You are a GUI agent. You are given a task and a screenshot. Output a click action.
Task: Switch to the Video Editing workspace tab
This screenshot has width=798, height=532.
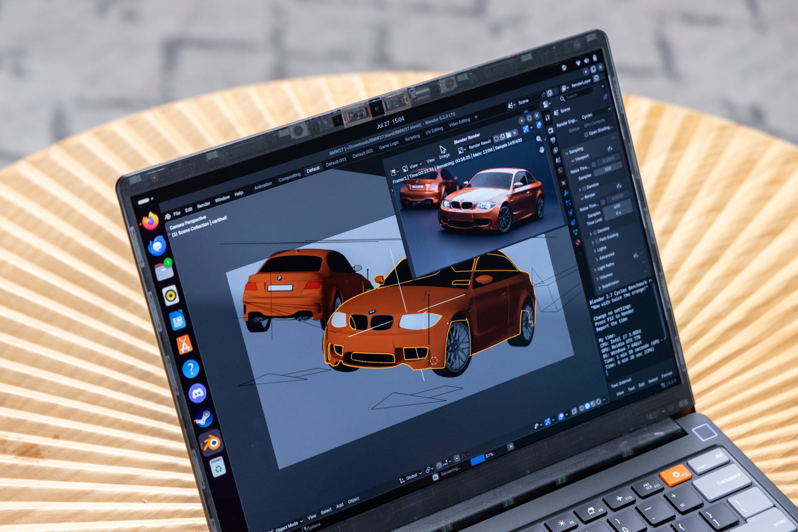[459, 122]
